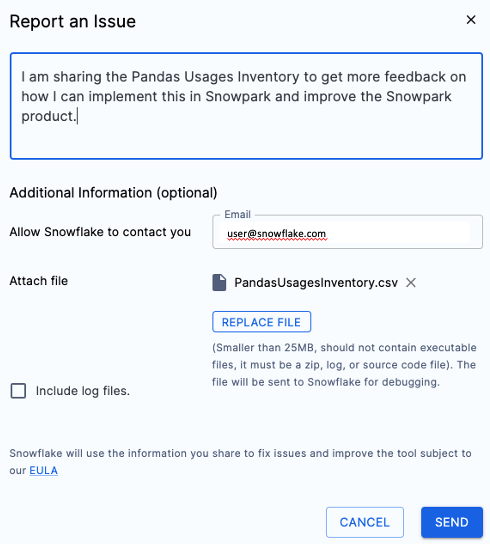Click the document icon beside the attached file
The width and height of the screenshot is (490, 544).
point(219,282)
